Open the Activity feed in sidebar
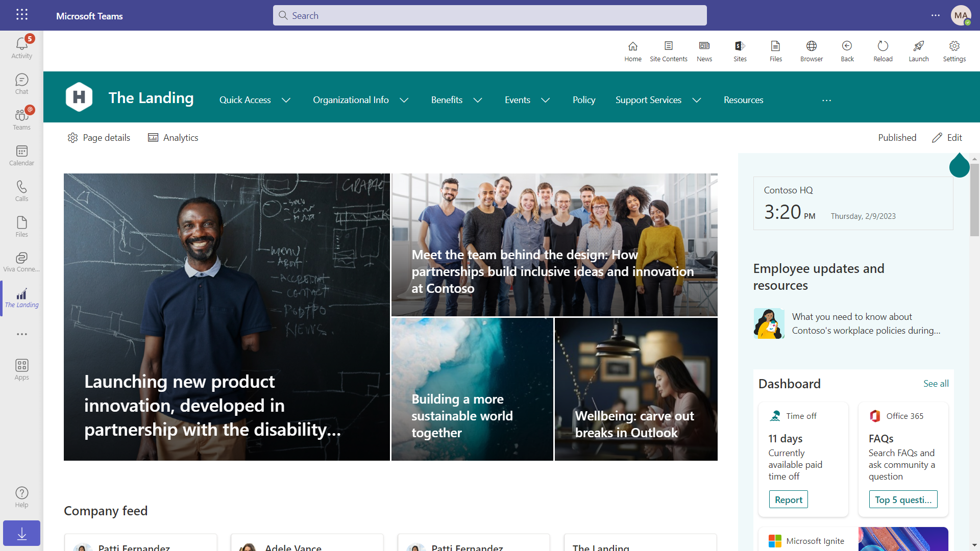This screenshot has width=980, height=551. click(x=21, y=48)
